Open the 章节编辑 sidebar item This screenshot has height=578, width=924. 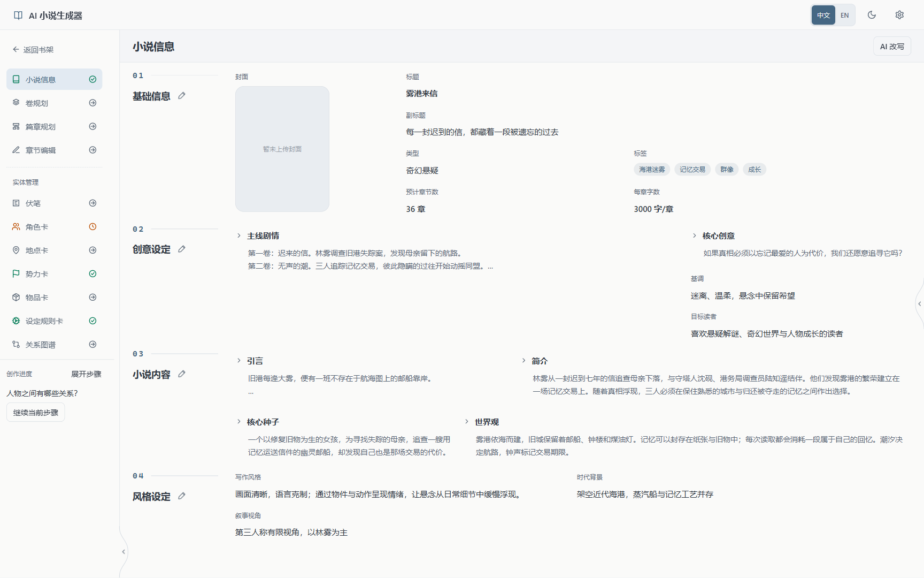tap(55, 150)
